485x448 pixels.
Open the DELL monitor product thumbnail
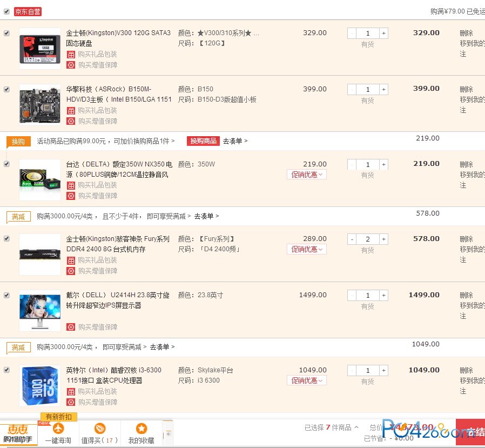(40, 311)
